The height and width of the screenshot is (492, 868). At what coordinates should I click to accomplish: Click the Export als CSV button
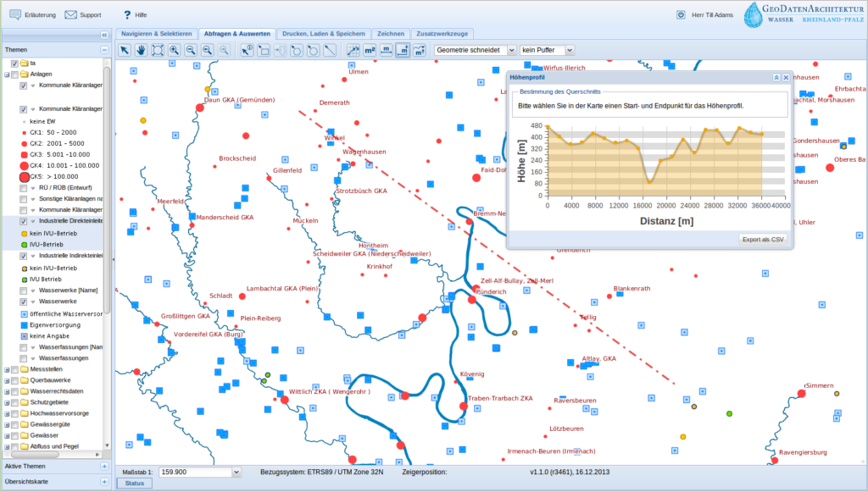pos(763,240)
